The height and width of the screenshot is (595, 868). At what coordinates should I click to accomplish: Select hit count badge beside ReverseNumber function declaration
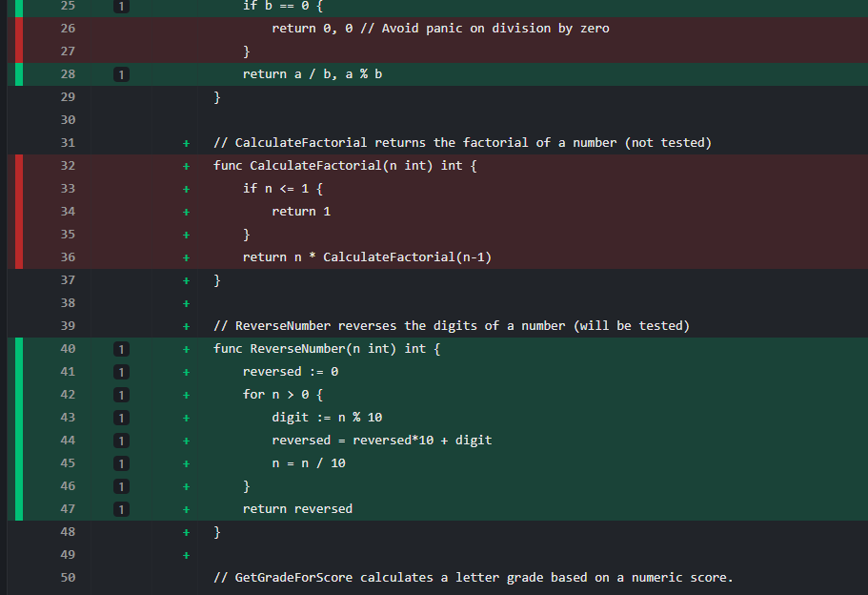(121, 349)
